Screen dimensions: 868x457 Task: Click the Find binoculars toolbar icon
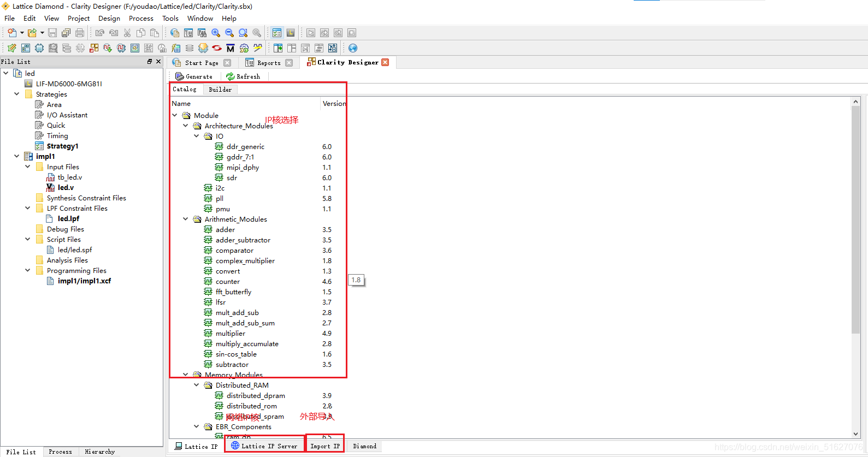point(202,33)
